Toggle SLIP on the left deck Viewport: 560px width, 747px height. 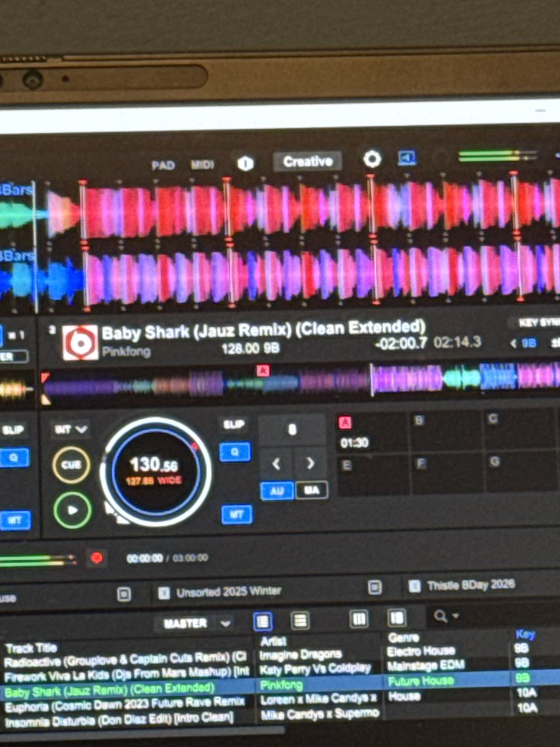[12, 430]
